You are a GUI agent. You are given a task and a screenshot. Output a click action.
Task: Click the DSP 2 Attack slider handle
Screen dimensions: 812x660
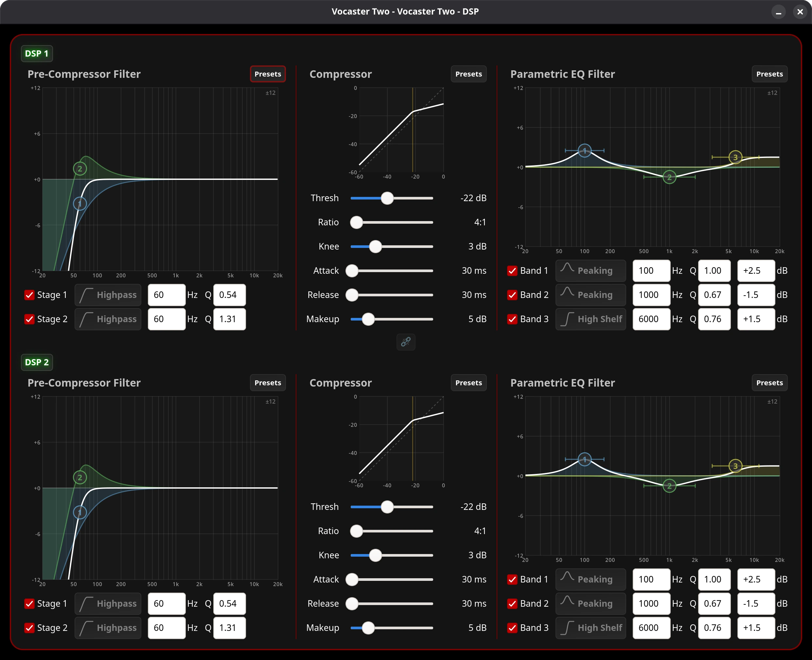(x=352, y=580)
